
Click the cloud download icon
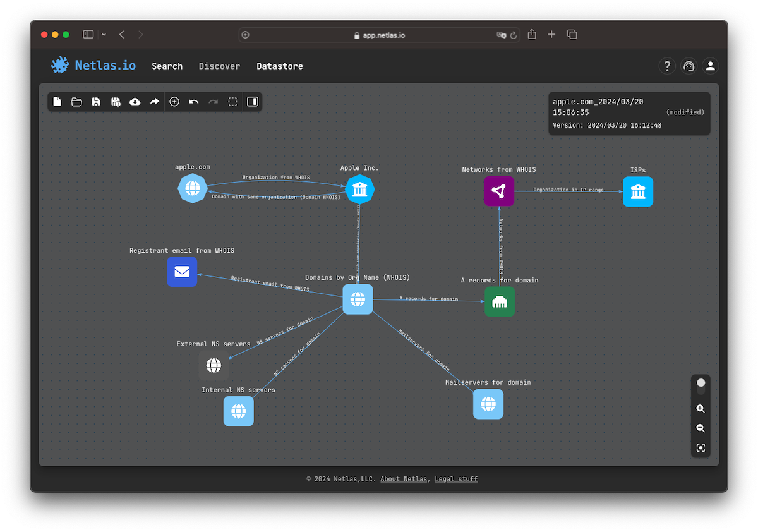pos(135,102)
